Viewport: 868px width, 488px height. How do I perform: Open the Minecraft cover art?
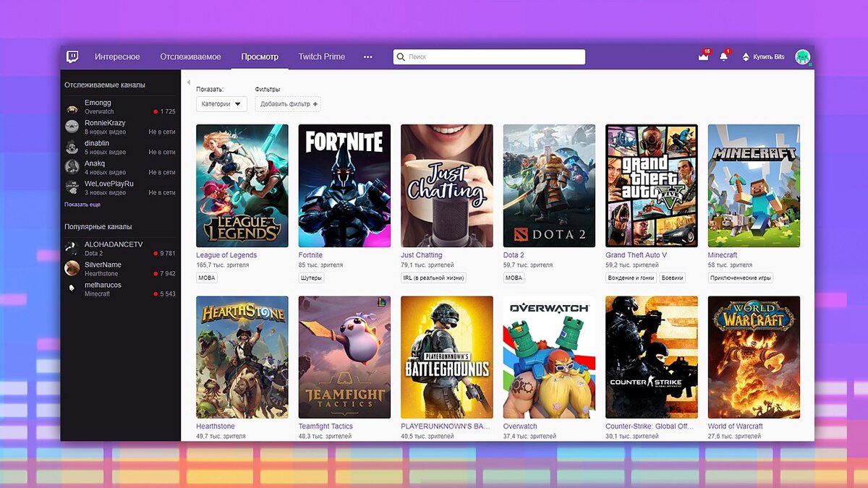(x=754, y=186)
